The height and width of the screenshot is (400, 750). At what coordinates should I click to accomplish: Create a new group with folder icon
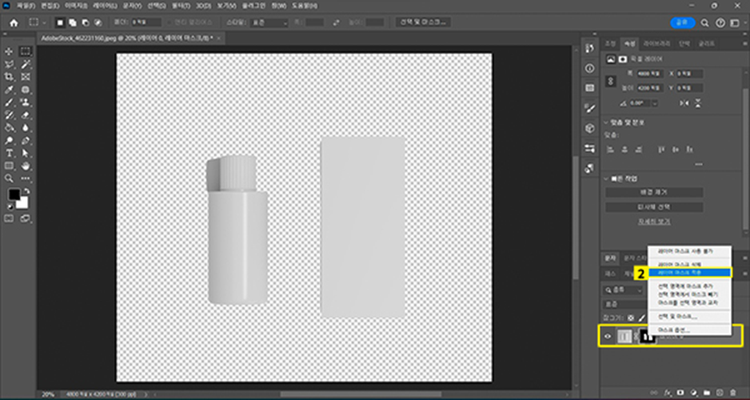tap(706, 392)
